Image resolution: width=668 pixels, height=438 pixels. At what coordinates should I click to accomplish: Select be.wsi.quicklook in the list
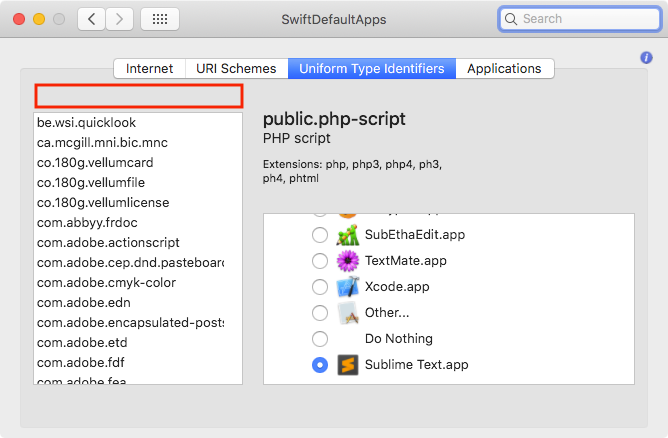(138, 123)
